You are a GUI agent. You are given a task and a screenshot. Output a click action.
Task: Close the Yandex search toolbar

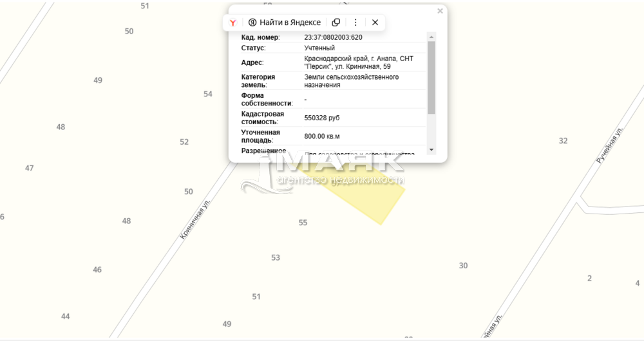375,23
